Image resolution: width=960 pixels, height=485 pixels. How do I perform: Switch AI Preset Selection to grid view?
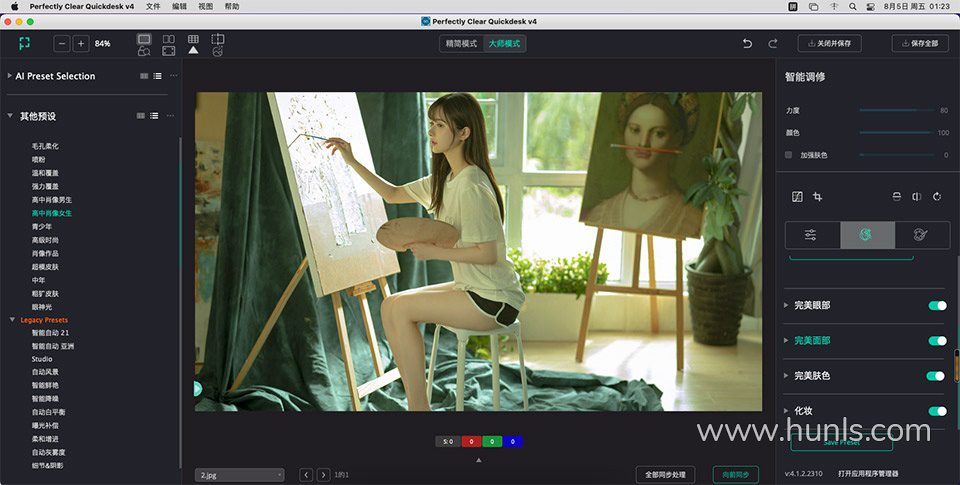point(144,76)
